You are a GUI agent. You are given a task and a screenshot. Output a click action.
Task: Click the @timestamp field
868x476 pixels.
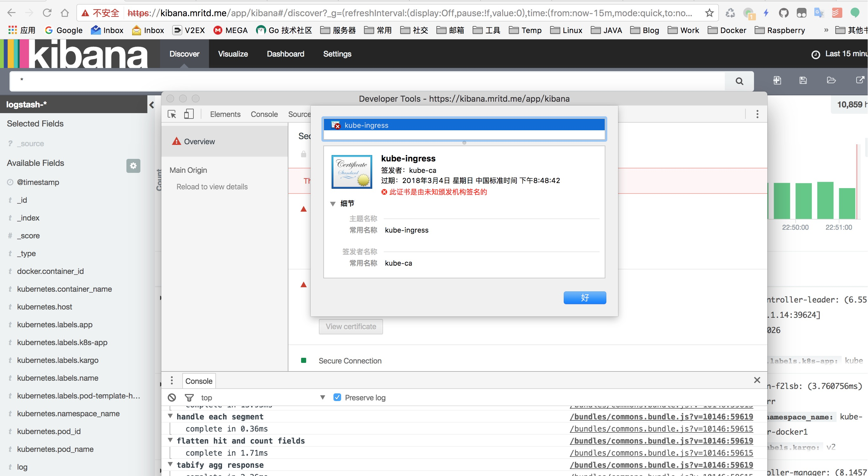[38, 182]
